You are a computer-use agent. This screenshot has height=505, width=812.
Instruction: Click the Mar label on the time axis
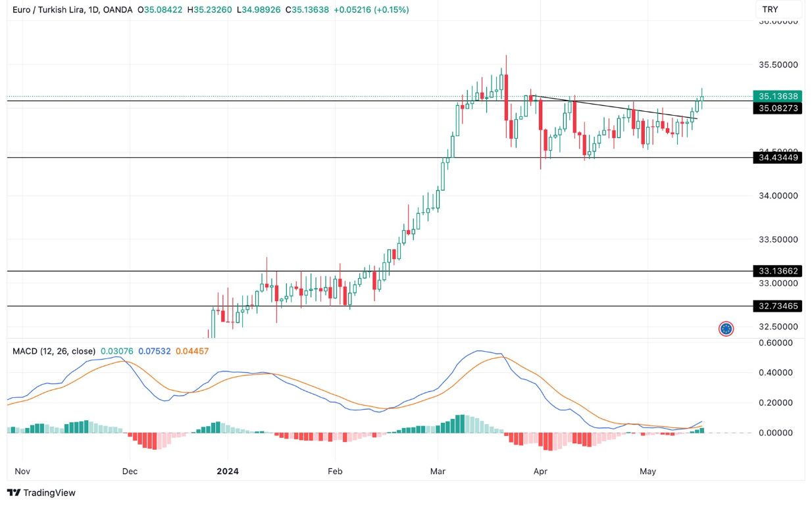[437, 471]
